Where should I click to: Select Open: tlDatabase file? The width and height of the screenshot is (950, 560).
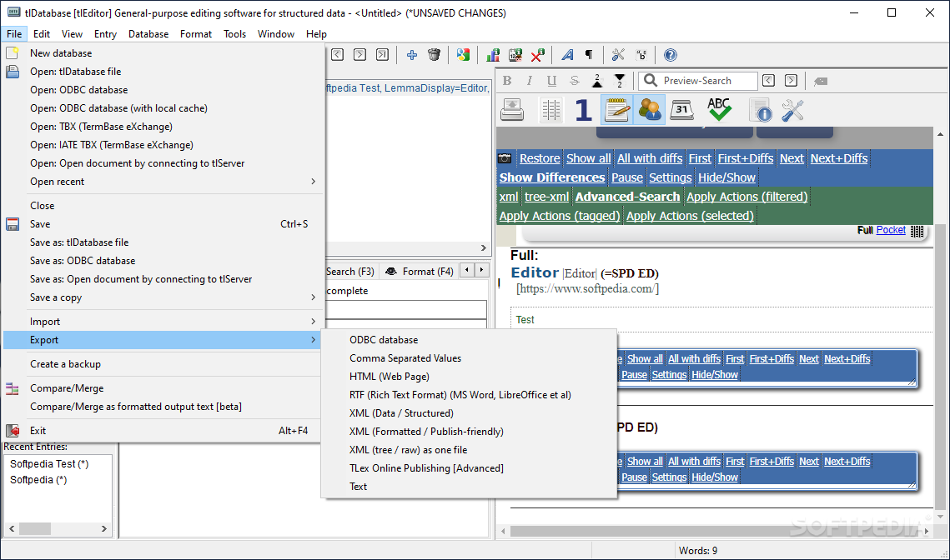pyautogui.click(x=163, y=72)
